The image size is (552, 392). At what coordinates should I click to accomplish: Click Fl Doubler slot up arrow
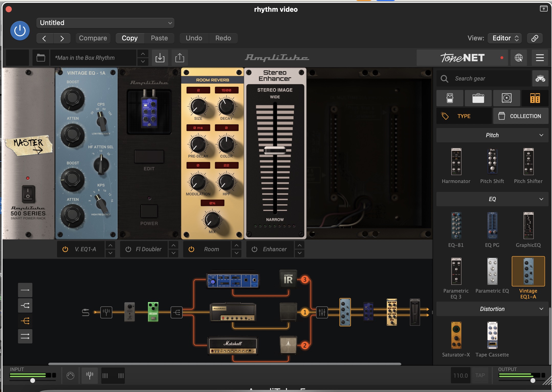point(173,245)
